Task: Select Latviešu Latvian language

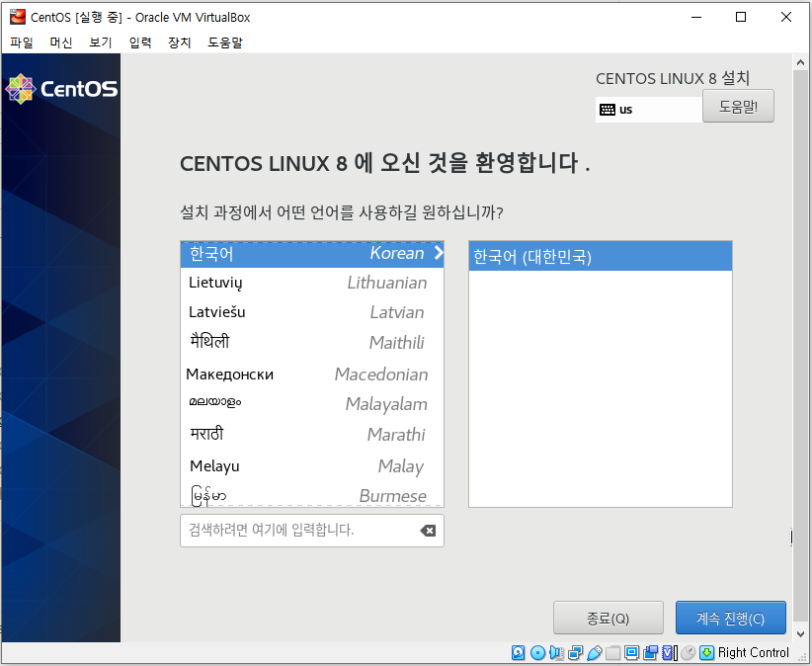Action: point(312,312)
